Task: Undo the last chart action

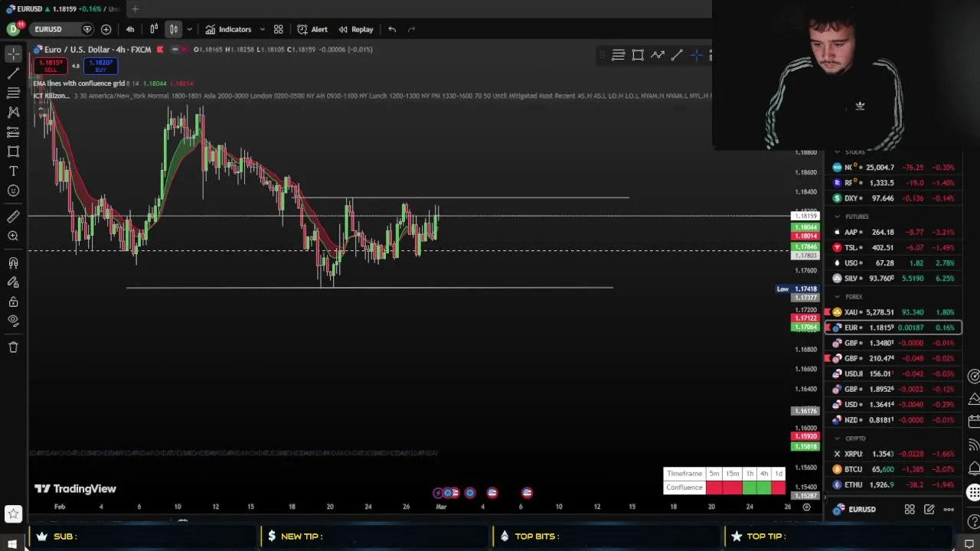Action: coord(392,29)
